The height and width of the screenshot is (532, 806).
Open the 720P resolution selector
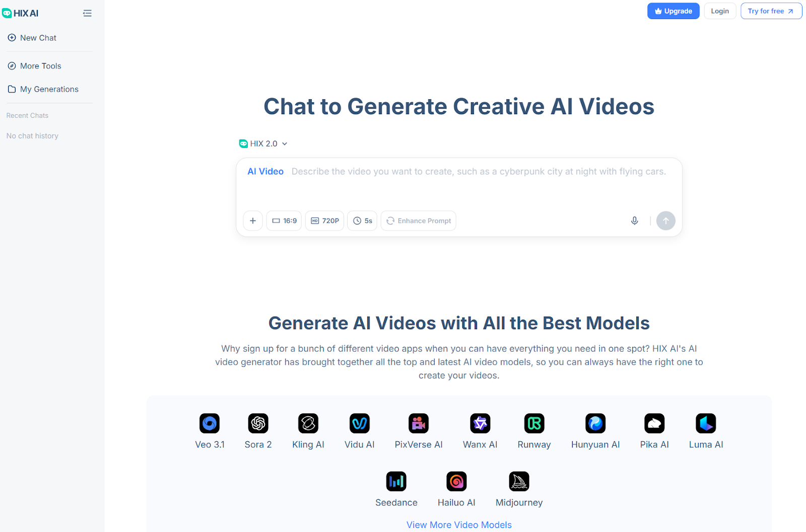pyautogui.click(x=324, y=220)
